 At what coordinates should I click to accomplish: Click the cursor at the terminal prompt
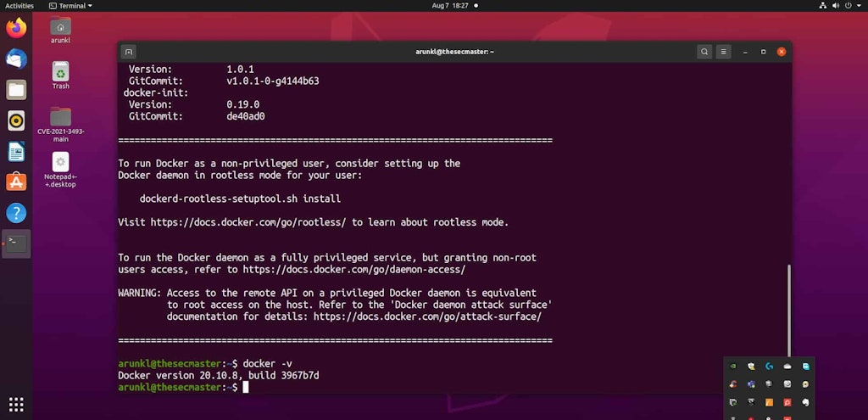click(x=246, y=387)
